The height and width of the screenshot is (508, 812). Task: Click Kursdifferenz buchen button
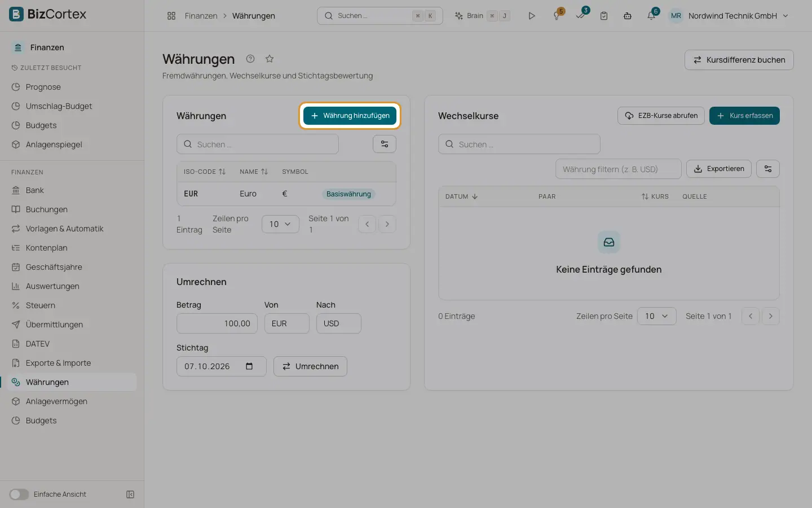pos(739,60)
